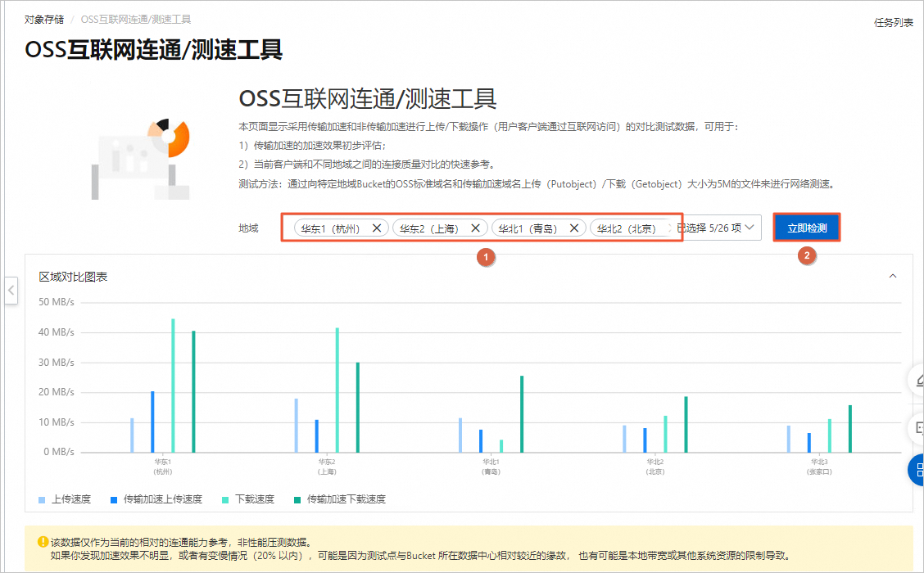This screenshot has height=573, width=924.
Task: Expand the left sidebar collapse arrow
Action: tap(11, 291)
